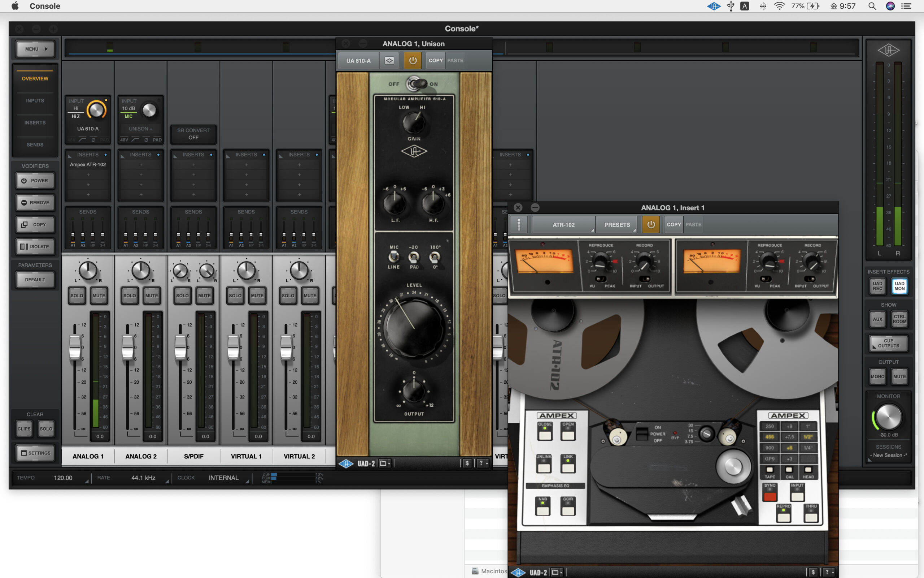Toggle SOLO on the ANALOG 2 channel

[130, 296]
